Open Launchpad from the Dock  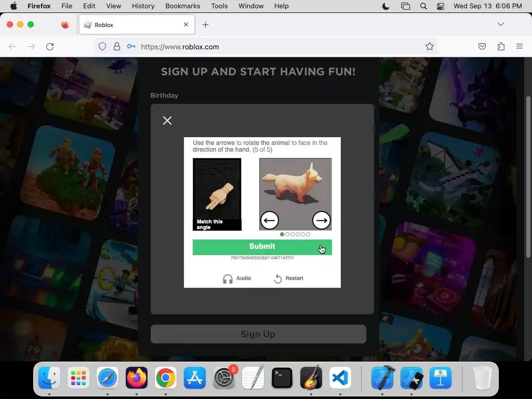pos(78,378)
